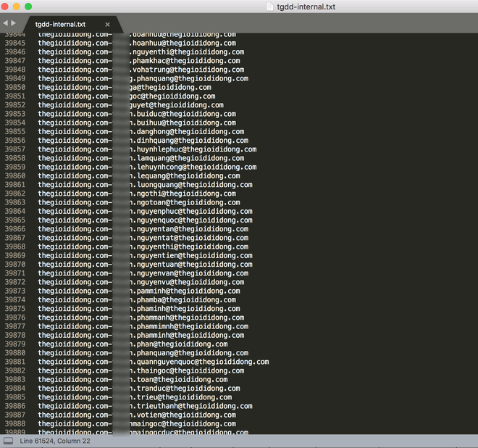This screenshot has width=478, height=448.
Task: Click empty editor area right of line 39845
Action: click(x=362, y=43)
